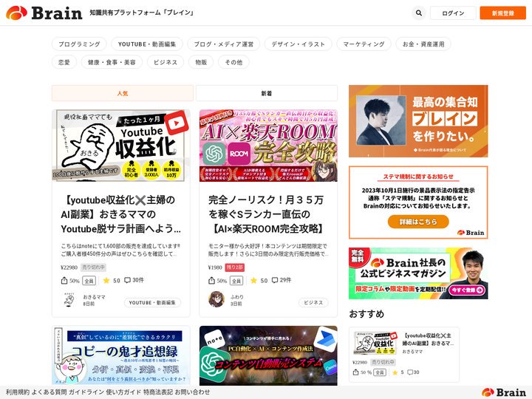Click 全員 badge on ふわり card
532x399 pixels.
(x=236, y=281)
